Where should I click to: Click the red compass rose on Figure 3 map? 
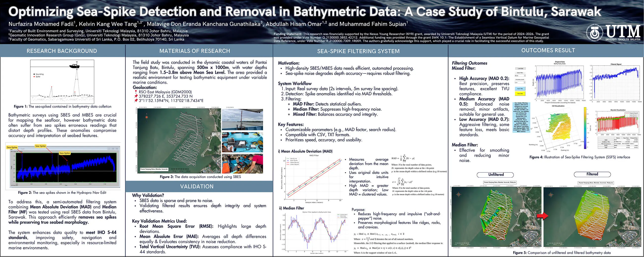click(146, 117)
